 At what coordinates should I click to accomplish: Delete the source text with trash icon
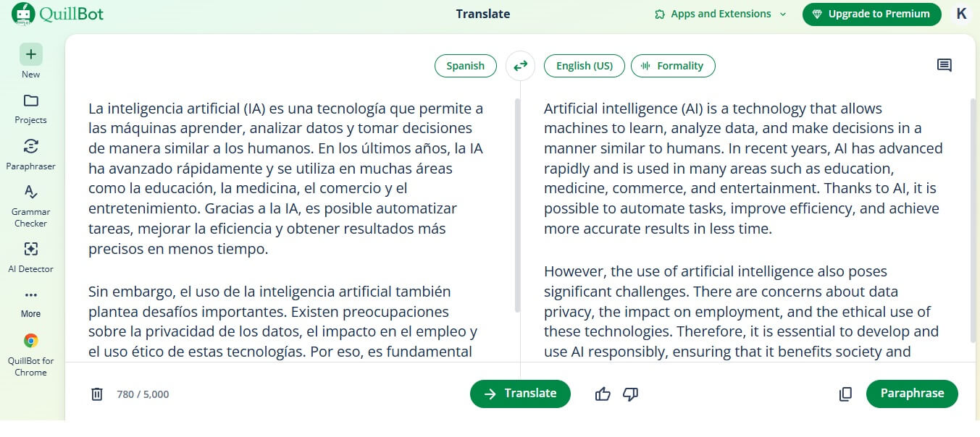point(97,394)
